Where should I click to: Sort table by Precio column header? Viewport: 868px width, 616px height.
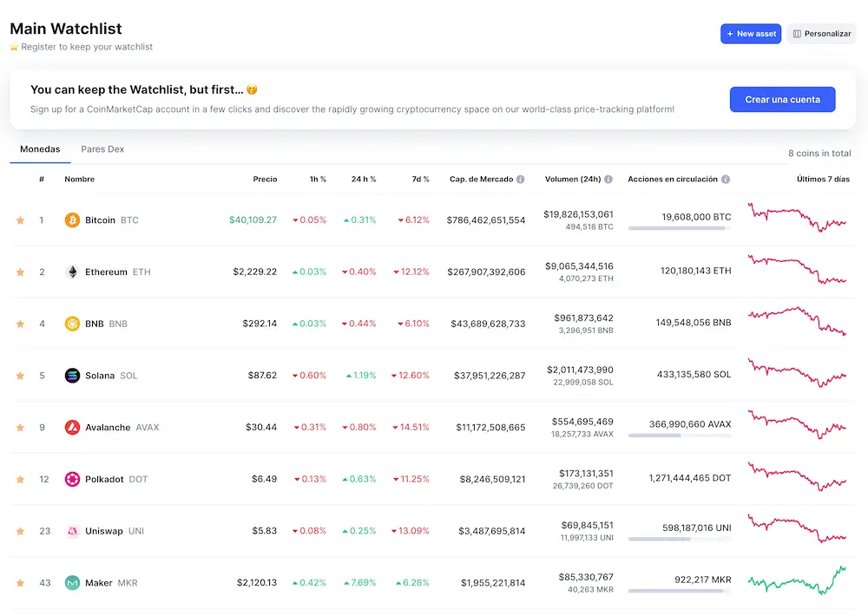(x=265, y=180)
